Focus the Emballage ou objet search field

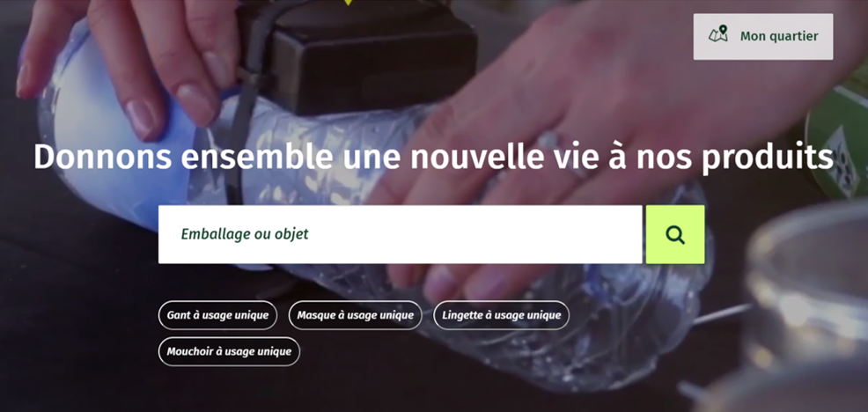point(401,235)
